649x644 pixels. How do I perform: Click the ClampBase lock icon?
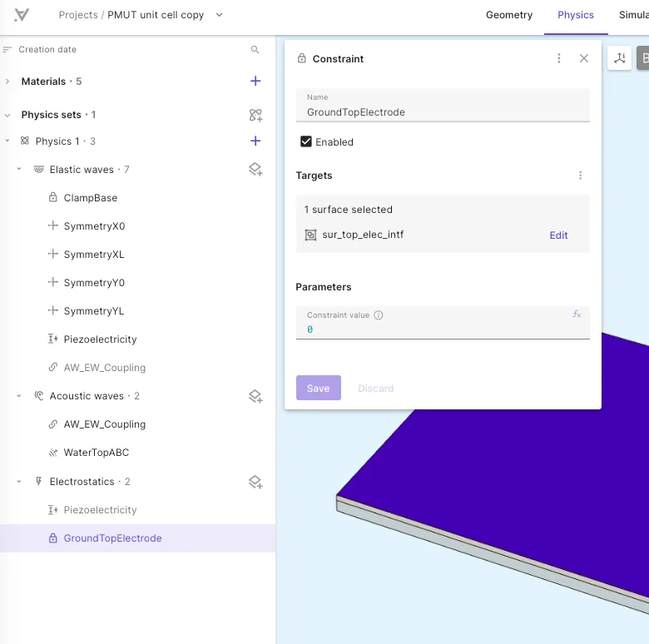53,197
